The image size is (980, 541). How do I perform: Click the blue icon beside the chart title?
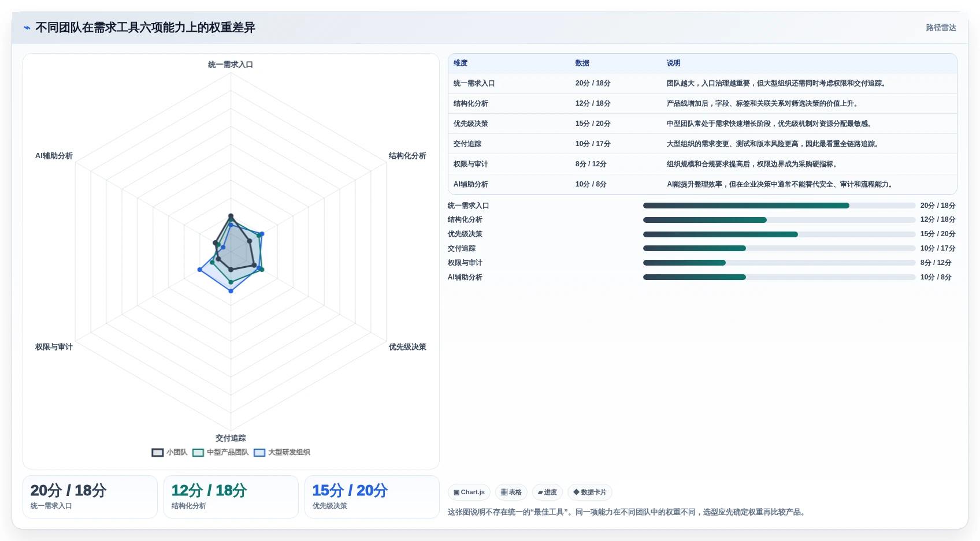tap(27, 28)
